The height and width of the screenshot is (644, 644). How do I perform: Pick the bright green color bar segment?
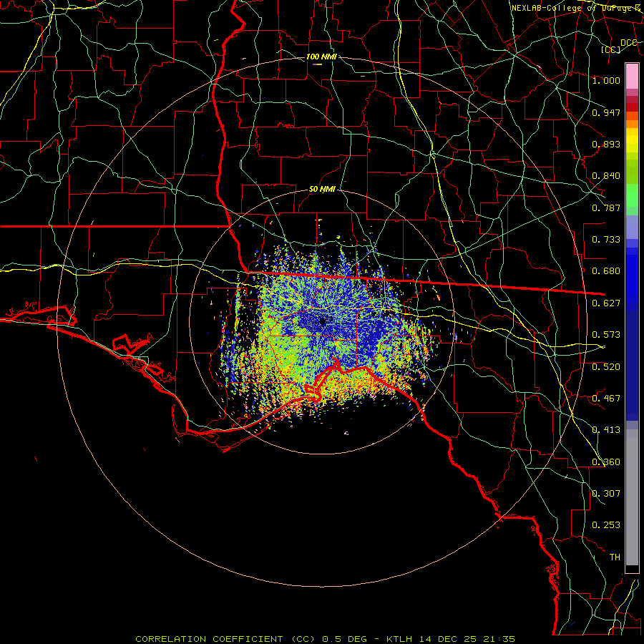[632, 195]
